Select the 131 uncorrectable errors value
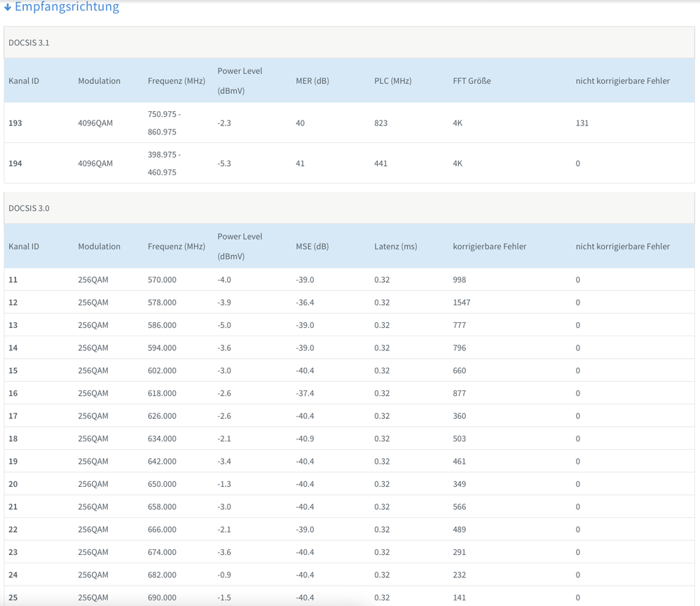The image size is (700, 606). click(x=582, y=123)
